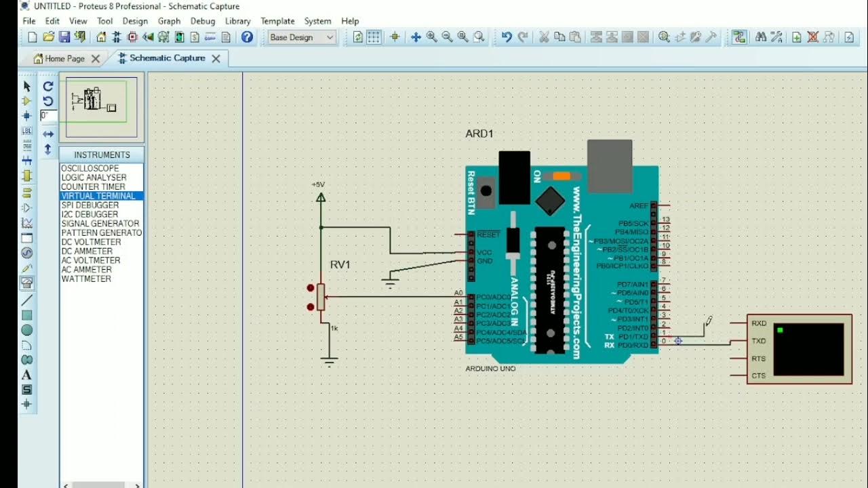Viewport: 868px width, 488px height.
Task: Open the Graph menu
Action: 170,21
